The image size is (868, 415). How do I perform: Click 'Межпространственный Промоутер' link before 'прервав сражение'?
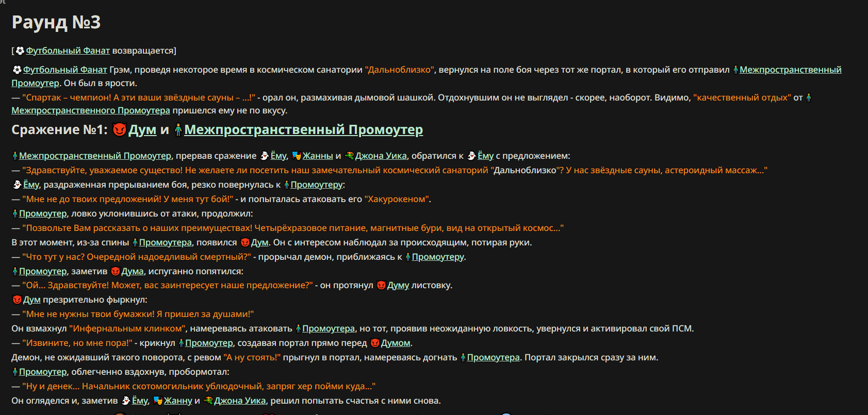click(95, 156)
